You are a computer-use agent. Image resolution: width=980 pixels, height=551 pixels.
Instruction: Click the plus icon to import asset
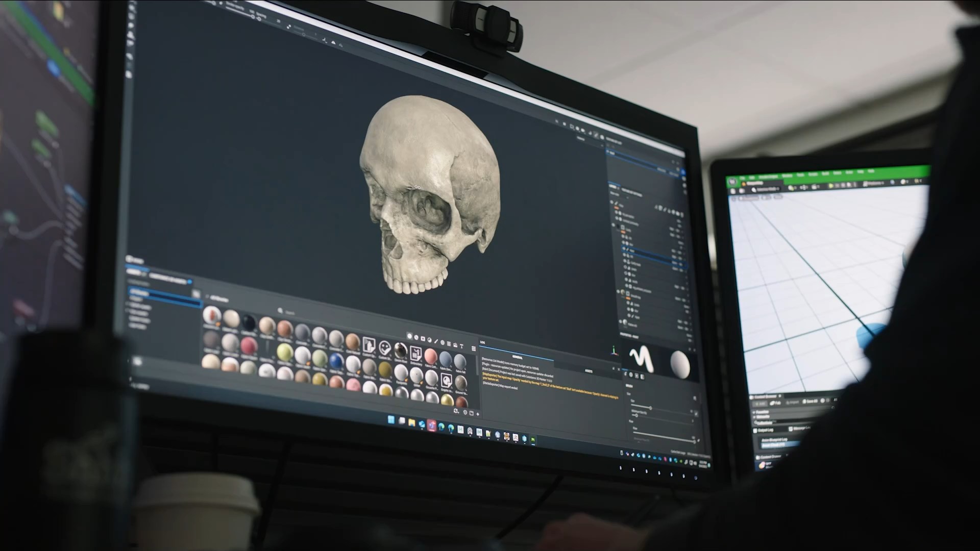pyautogui.click(x=479, y=414)
